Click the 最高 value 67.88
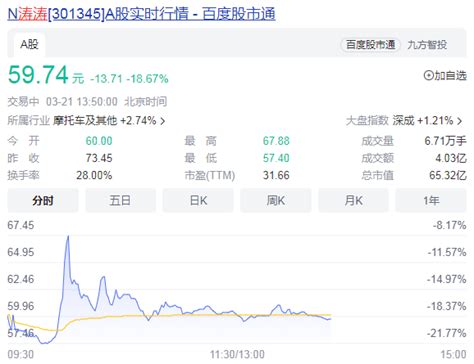The width and height of the screenshot is (474, 364). (276, 141)
